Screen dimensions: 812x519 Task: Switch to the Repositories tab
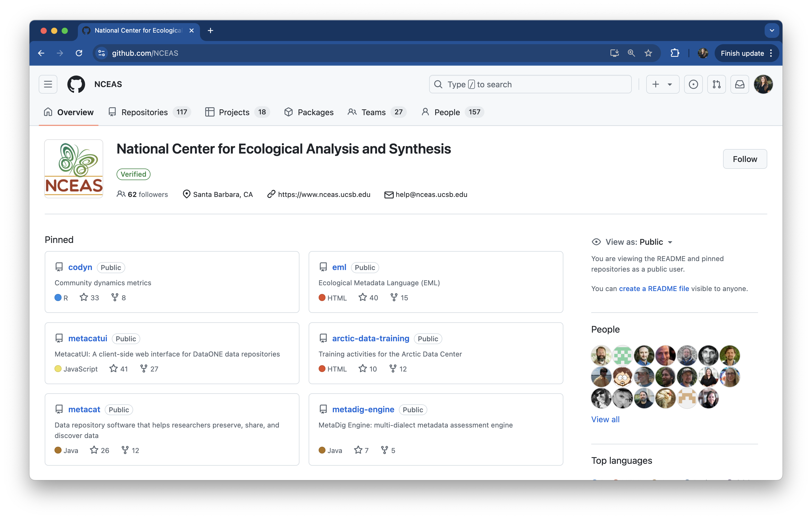[x=144, y=112]
